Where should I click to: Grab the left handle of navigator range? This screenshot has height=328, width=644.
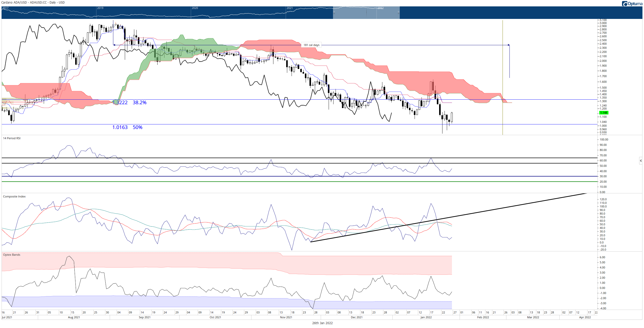click(x=334, y=13)
